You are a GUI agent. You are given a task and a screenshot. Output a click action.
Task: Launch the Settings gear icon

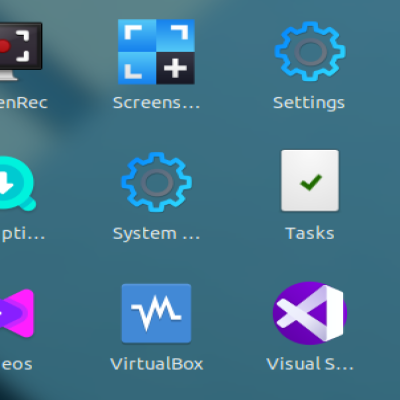[310, 51]
